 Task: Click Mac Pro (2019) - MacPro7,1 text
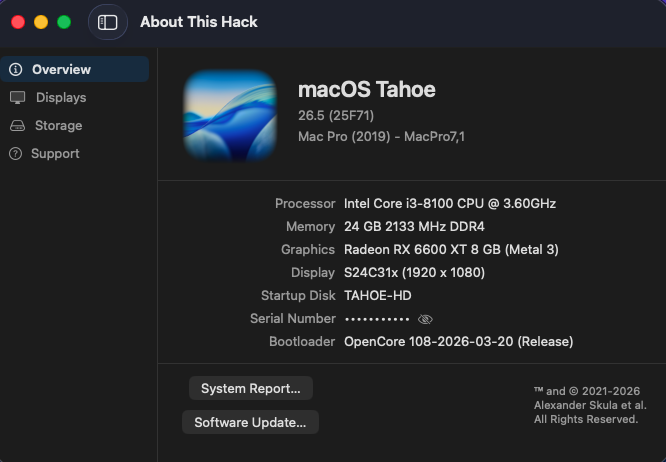tap(381, 137)
